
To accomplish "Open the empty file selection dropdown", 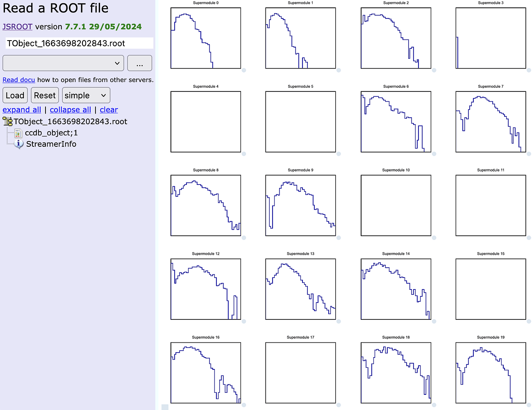I will pyautogui.click(x=64, y=63).
